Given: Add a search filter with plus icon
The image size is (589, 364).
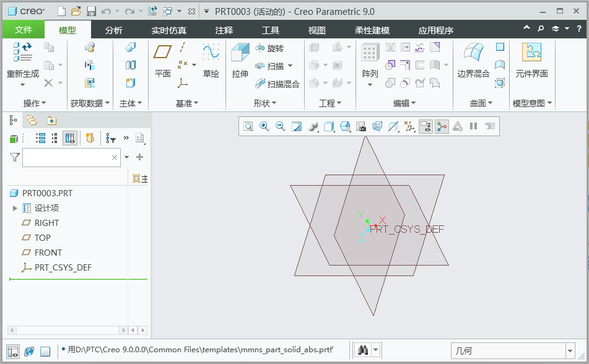Looking at the screenshot, I should point(139,157).
